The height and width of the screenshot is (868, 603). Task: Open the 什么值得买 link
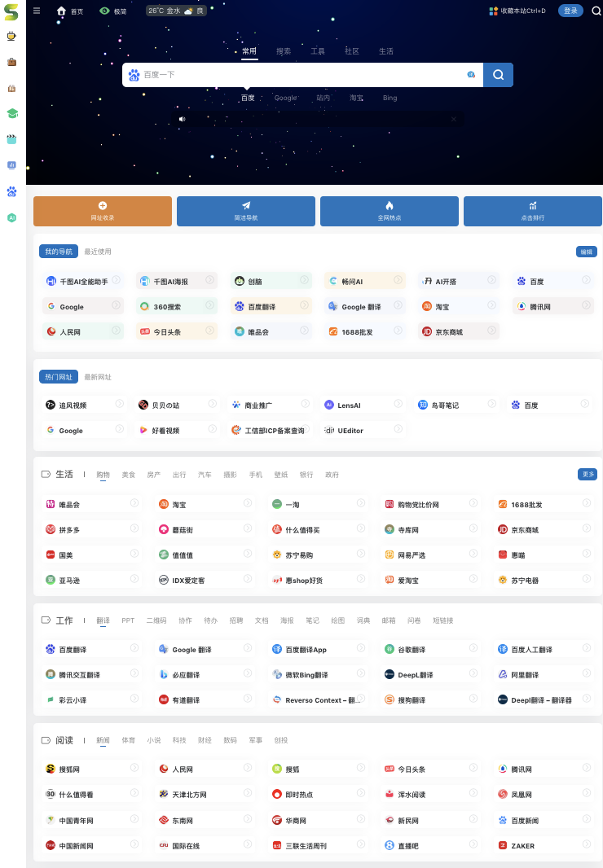click(x=302, y=530)
